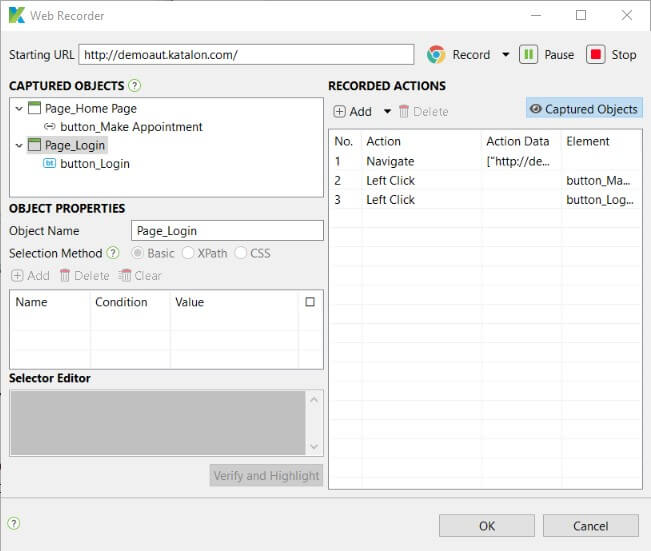Screen dimensions: 651x551
Task: Maximize the Web Recorder window
Action: [x=581, y=15]
